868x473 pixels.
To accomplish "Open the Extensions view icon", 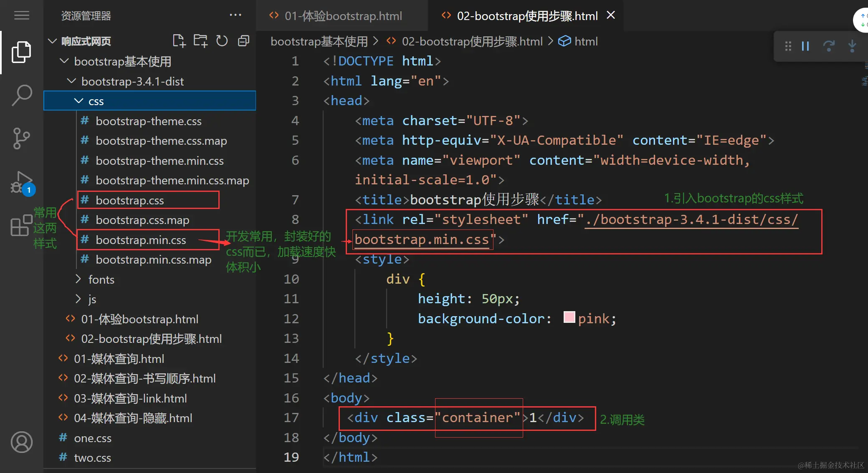I will click(22, 226).
